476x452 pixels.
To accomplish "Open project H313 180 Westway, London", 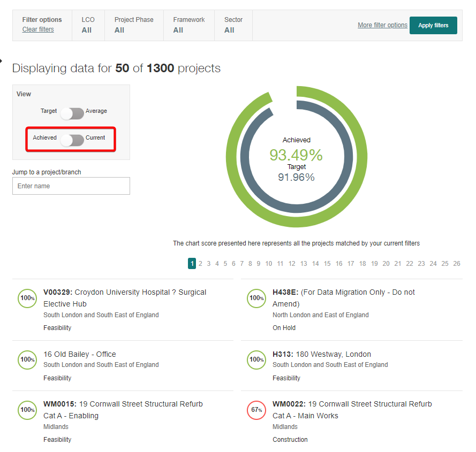I will [x=322, y=354].
